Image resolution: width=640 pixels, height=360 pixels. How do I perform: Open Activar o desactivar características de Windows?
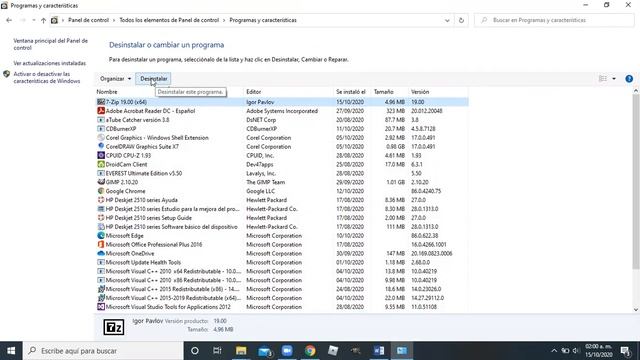(47, 78)
